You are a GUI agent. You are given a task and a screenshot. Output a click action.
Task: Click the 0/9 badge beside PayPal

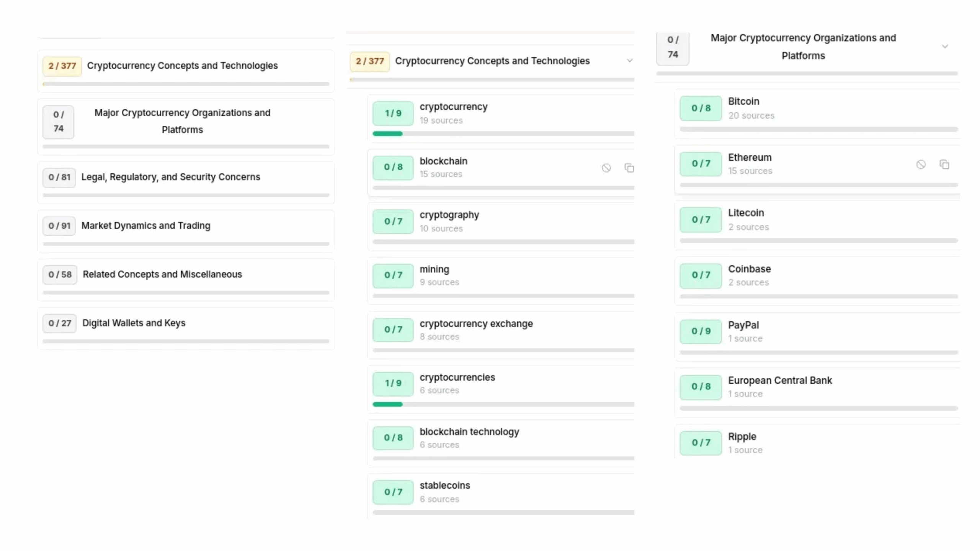click(701, 331)
